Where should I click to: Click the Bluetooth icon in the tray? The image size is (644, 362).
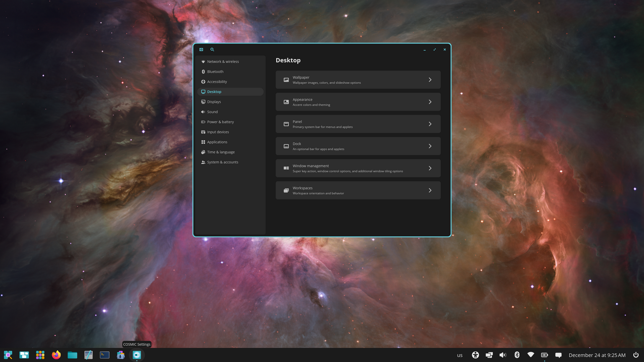point(517,355)
